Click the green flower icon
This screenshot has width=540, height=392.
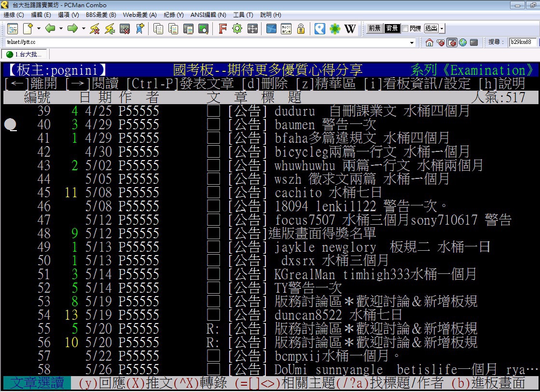[x=335, y=28]
